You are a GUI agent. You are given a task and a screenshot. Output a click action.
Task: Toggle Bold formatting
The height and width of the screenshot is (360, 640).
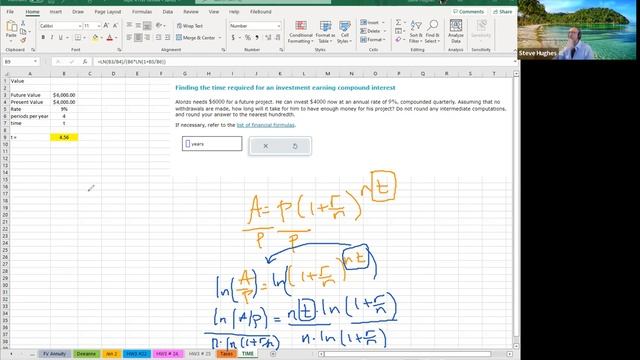pyautogui.click(x=43, y=38)
